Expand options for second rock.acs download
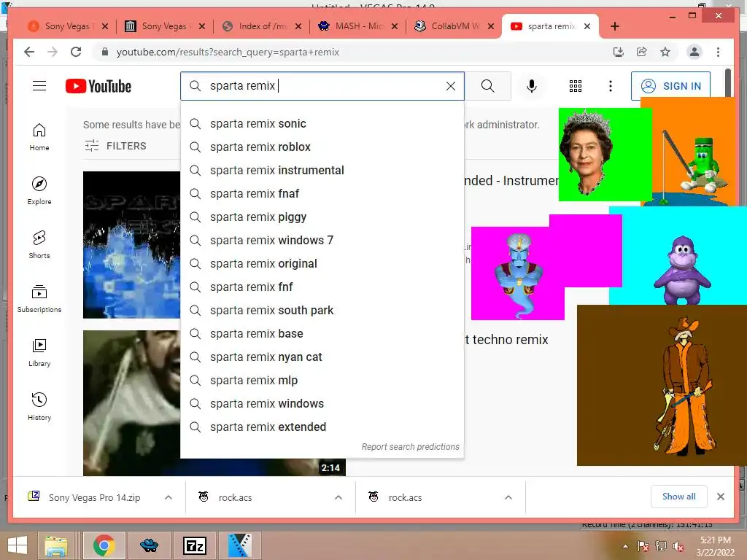The image size is (747, 560). tap(508, 497)
